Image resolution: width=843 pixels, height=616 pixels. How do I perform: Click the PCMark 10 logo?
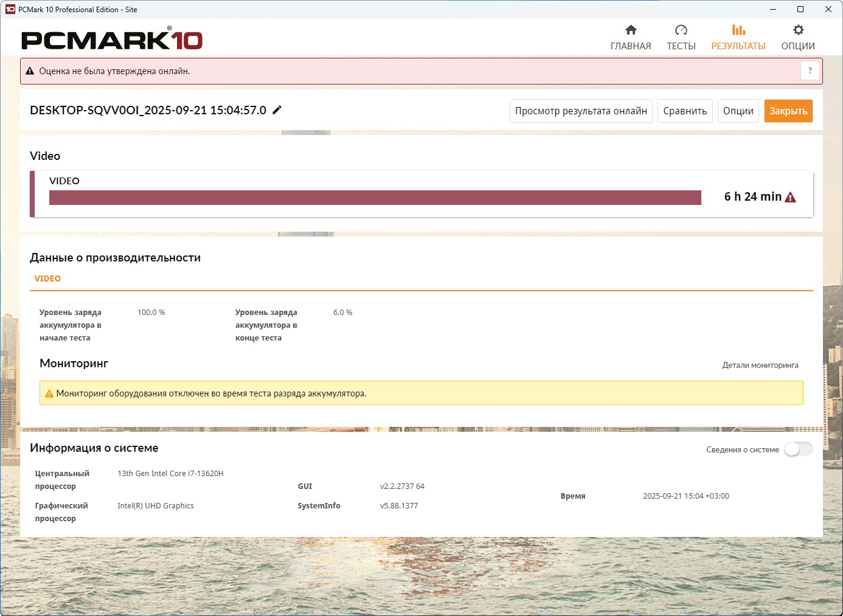[112, 40]
